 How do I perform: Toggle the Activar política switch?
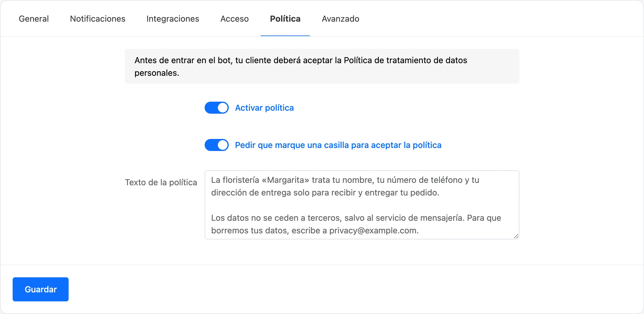(x=217, y=108)
